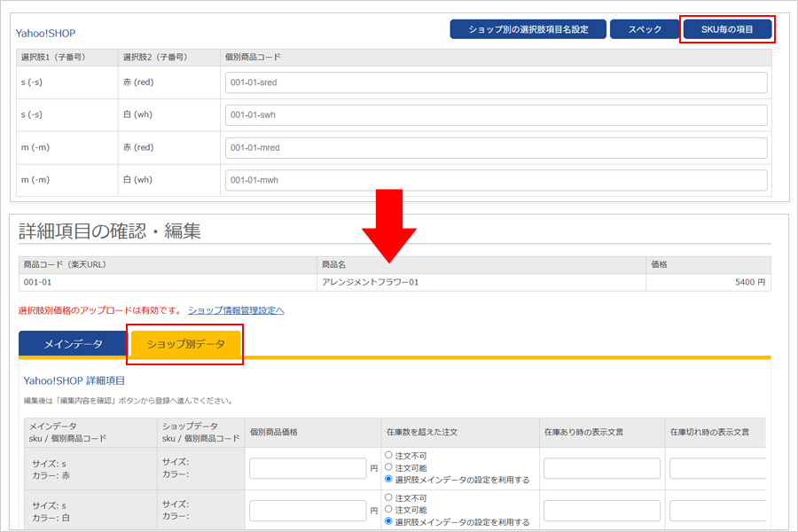This screenshot has width=798, height=532.
Task: Switch to the メインデータ tab
Action: (x=73, y=344)
